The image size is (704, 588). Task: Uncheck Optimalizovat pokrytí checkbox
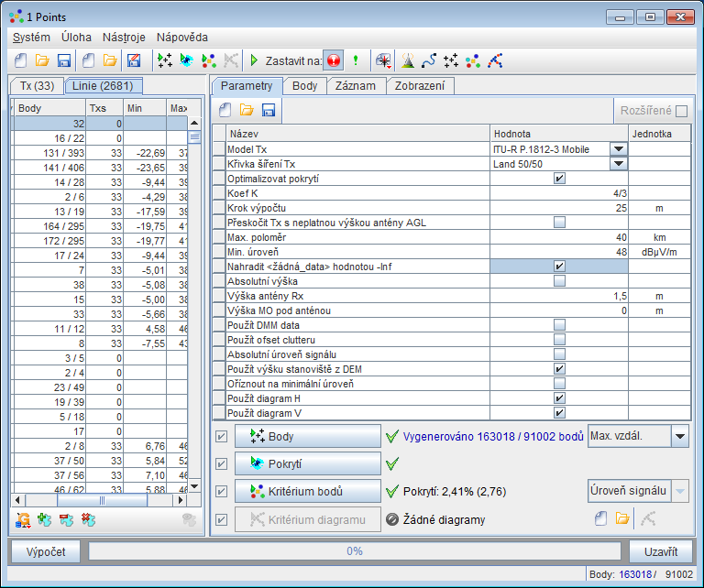(x=559, y=179)
